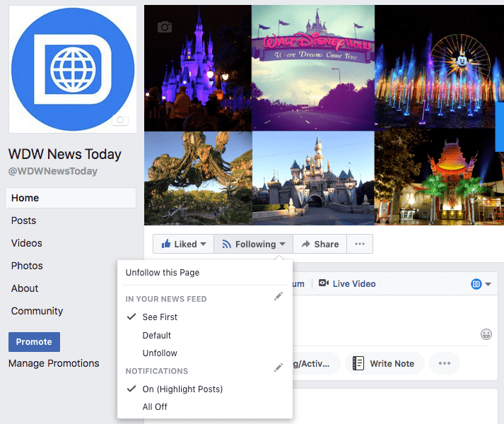This screenshot has width=504, height=424.
Task: Edit news feed settings pencil icon
Action: [x=279, y=296]
